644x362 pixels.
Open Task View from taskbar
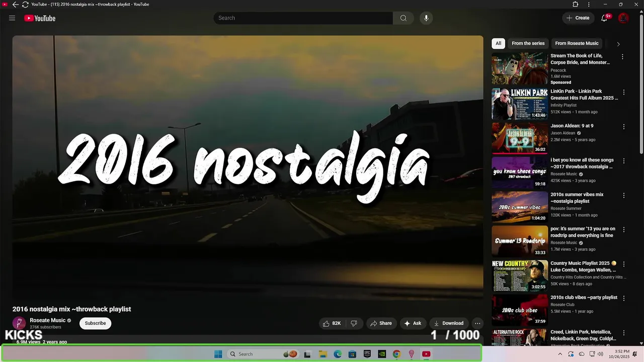[x=307, y=354]
